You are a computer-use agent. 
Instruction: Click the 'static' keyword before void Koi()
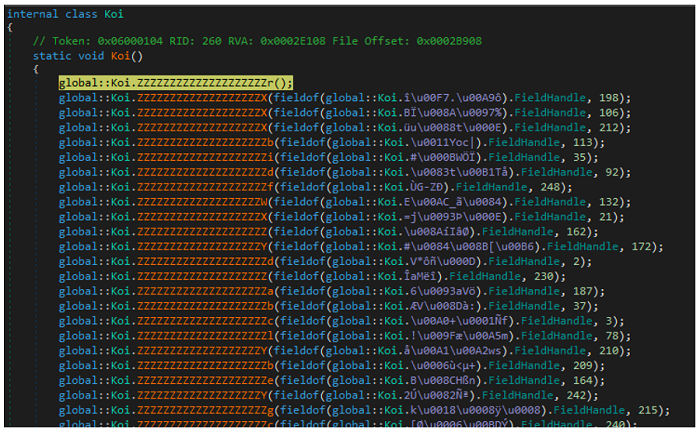tap(52, 56)
